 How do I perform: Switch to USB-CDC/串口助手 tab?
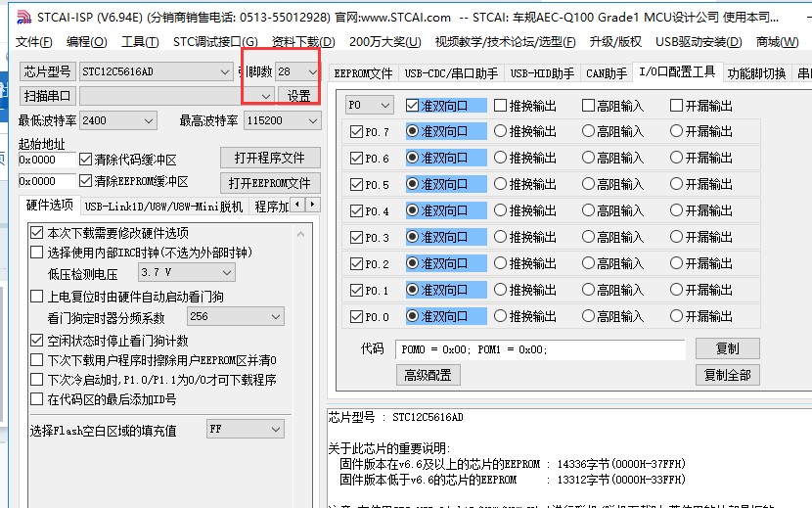tap(451, 73)
